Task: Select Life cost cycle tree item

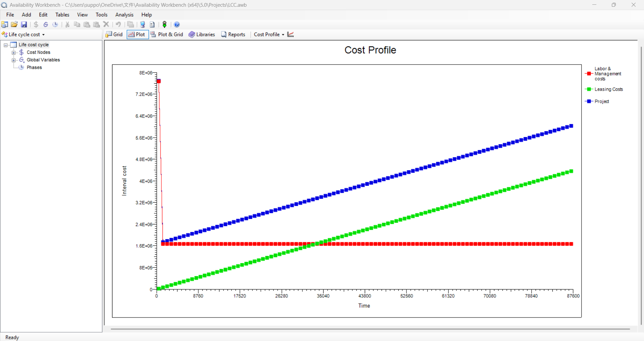Action: click(34, 45)
